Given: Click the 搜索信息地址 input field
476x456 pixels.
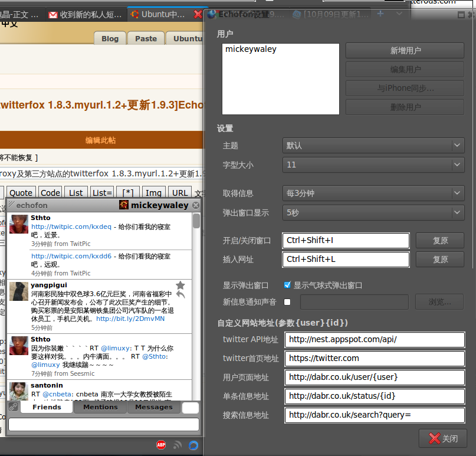Looking at the screenshot, I should coord(375,415).
